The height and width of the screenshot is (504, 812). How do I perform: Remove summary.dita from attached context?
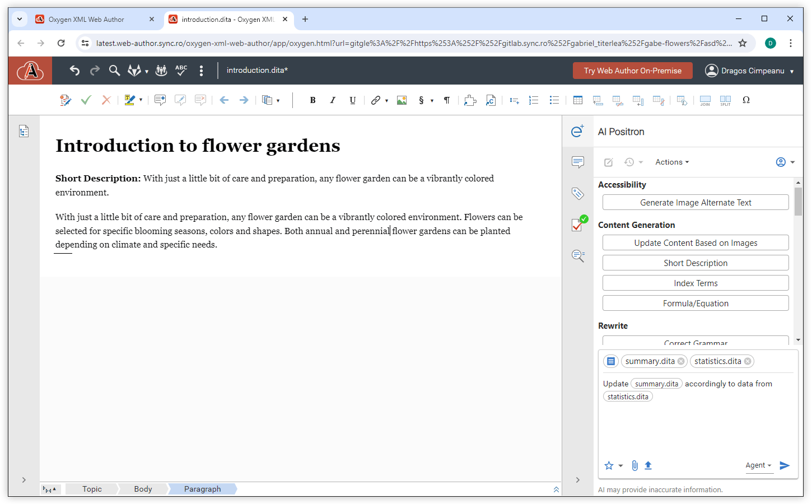(681, 361)
